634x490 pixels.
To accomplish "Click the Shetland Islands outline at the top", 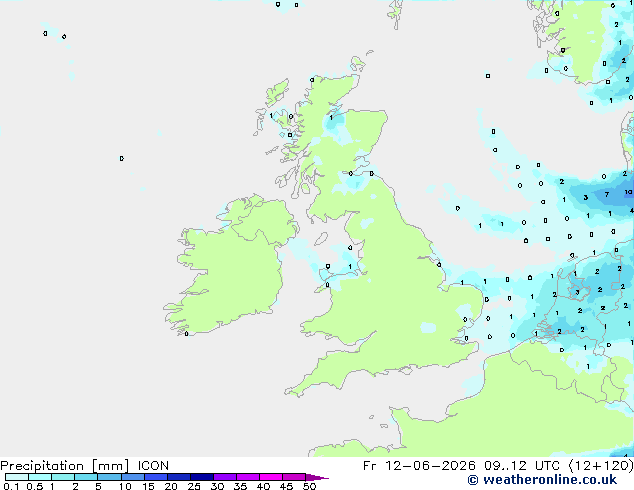I will [x=396, y=14].
